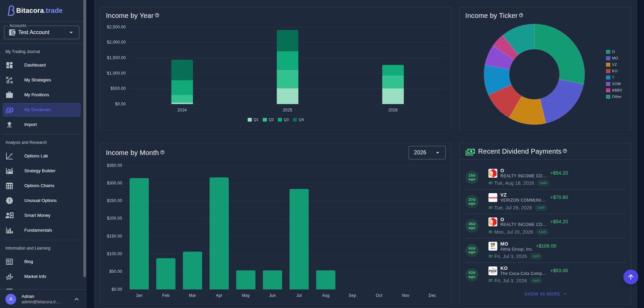Viewport: 644px width, 308px height.
Task: Click help icon beside Recent Dividend Payments
Action: (565, 151)
